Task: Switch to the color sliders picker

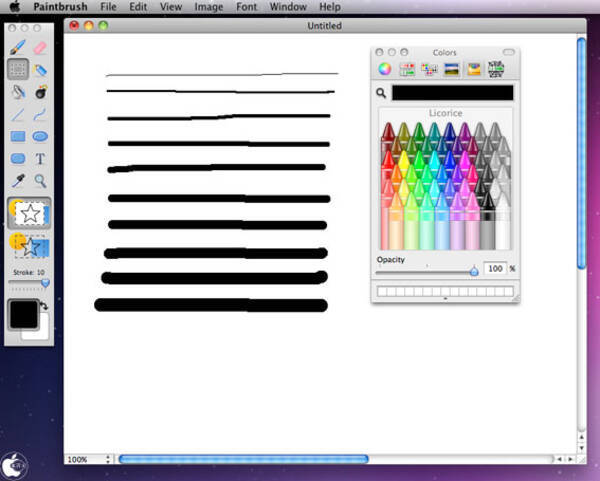Action: click(x=407, y=69)
